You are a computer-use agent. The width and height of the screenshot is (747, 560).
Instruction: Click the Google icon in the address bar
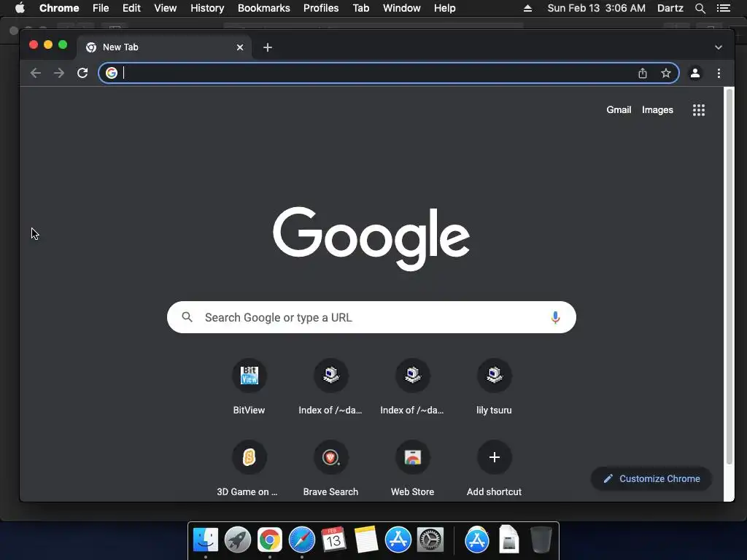112,73
